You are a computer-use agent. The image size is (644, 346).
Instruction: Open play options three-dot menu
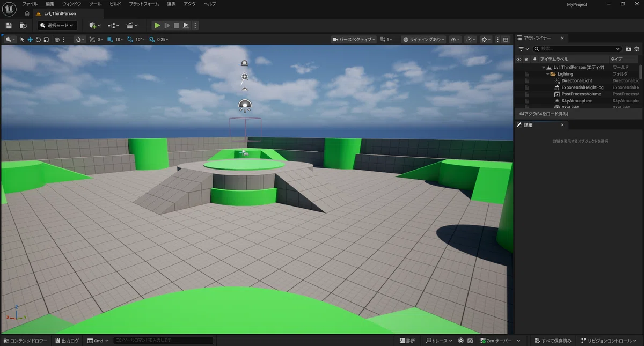tap(195, 25)
